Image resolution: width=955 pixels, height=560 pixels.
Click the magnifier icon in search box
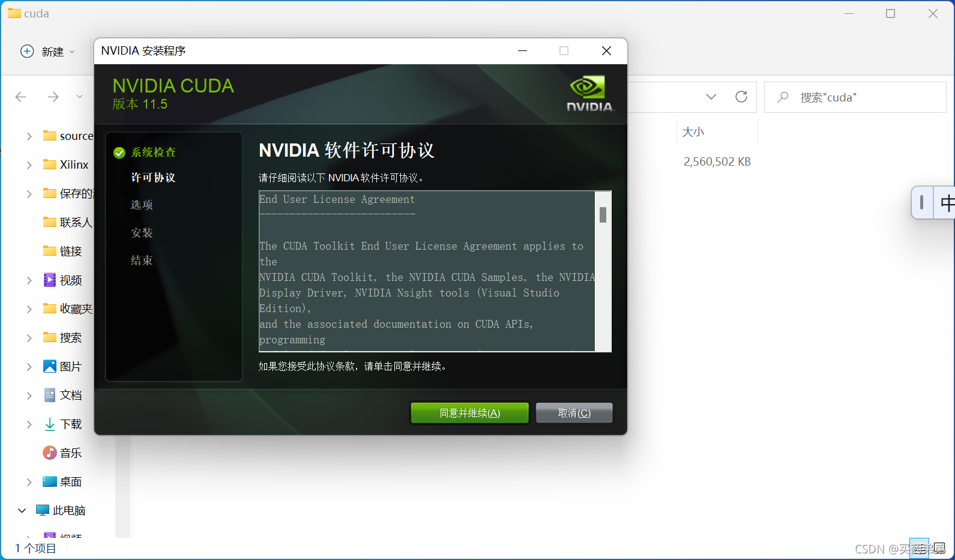pyautogui.click(x=783, y=97)
